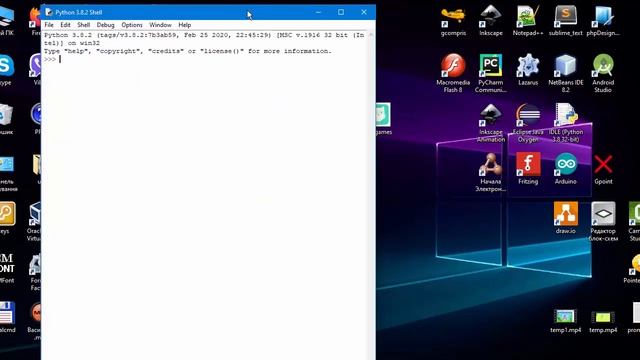
Task: Open the Options menu
Action: (x=132, y=25)
